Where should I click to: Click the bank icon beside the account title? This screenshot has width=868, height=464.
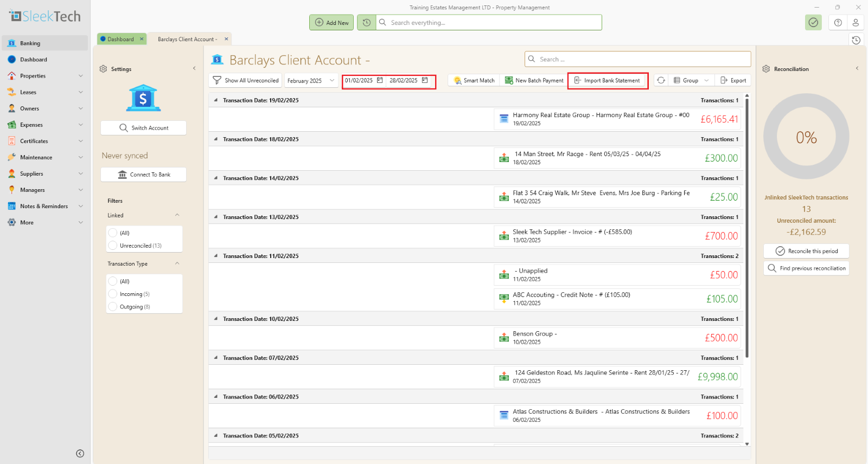tap(217, 60)
